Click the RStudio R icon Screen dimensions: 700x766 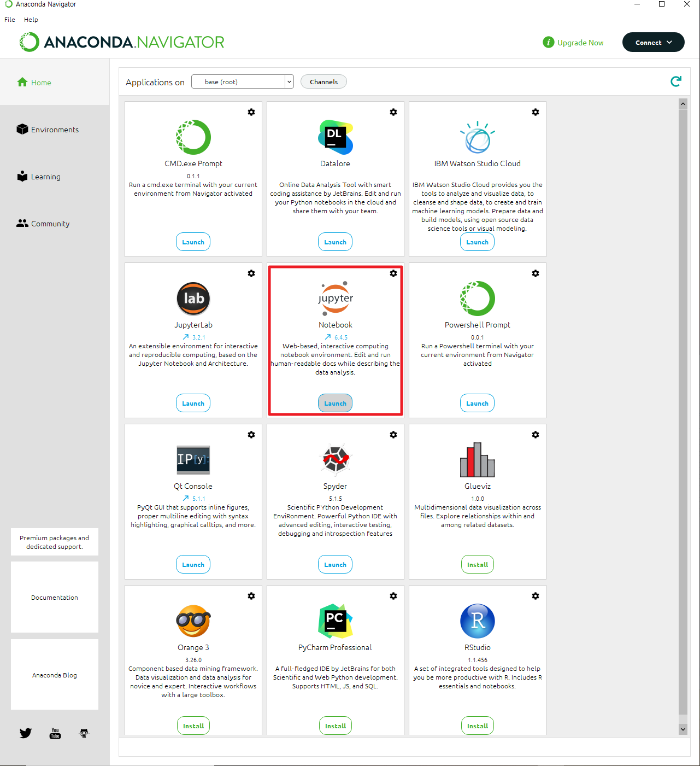point(478,621)
